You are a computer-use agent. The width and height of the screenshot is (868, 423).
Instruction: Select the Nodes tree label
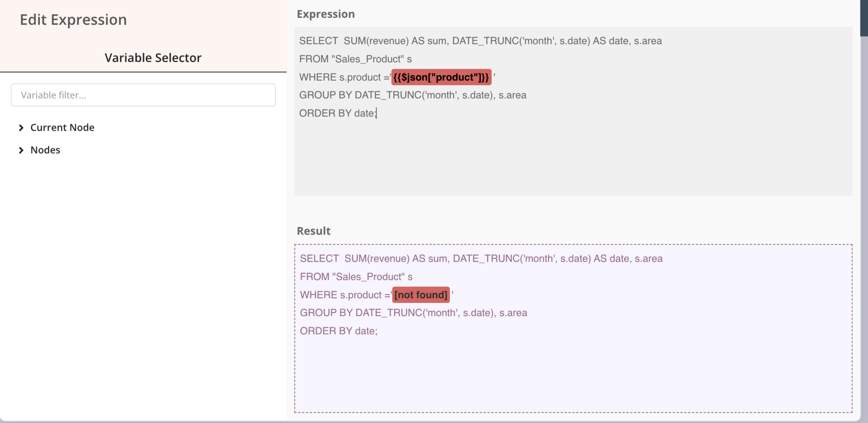click(45, 150)
